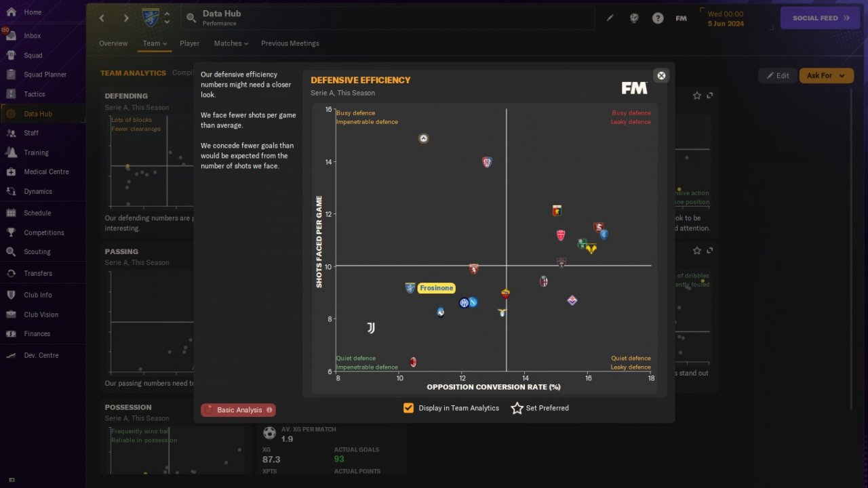Open the club switcher up-down chevrons
This screenshot has width=868, height=488.
point(167,18)
